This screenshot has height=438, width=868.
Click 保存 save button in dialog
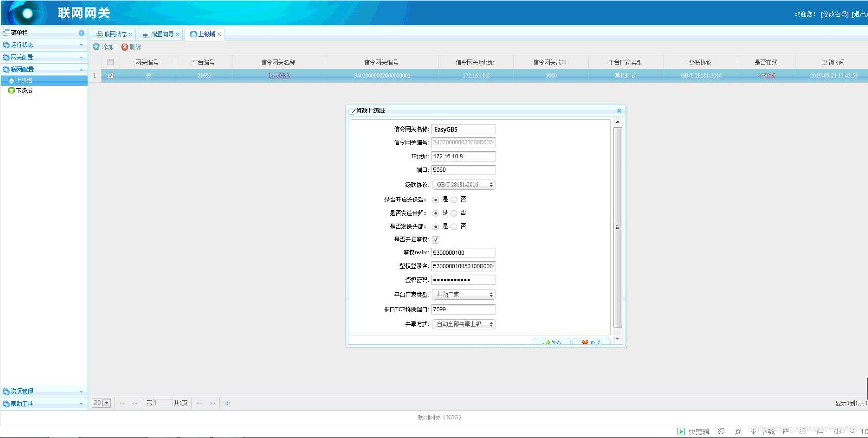coord(552,343)
